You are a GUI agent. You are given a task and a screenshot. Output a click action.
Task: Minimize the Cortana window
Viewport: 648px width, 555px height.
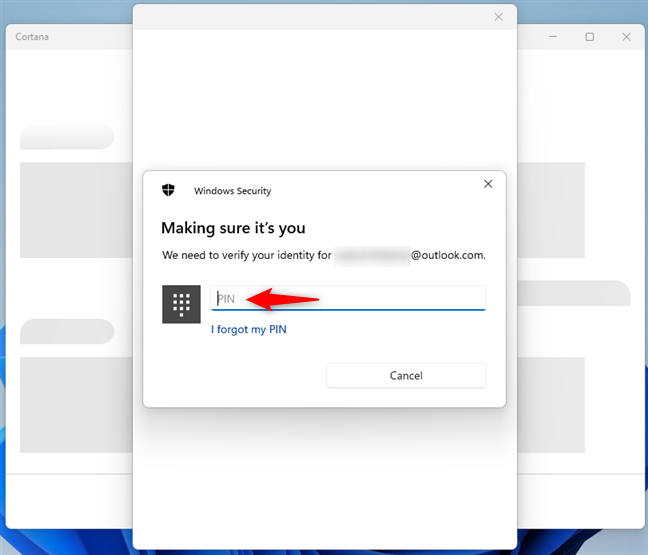pos(553,37)
